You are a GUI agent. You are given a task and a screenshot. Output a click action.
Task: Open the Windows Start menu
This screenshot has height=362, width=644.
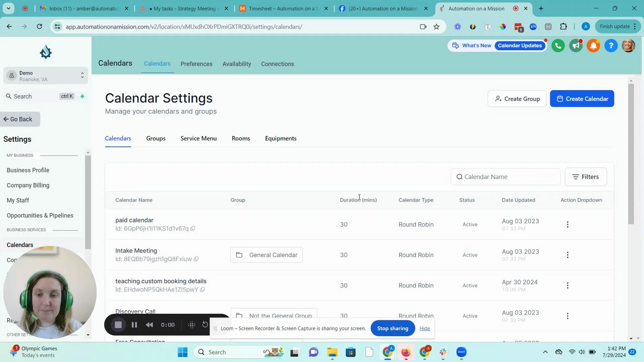tap(182, 352)
